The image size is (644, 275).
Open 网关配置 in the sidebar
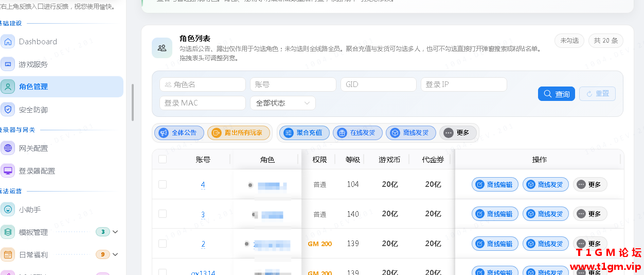61,148
